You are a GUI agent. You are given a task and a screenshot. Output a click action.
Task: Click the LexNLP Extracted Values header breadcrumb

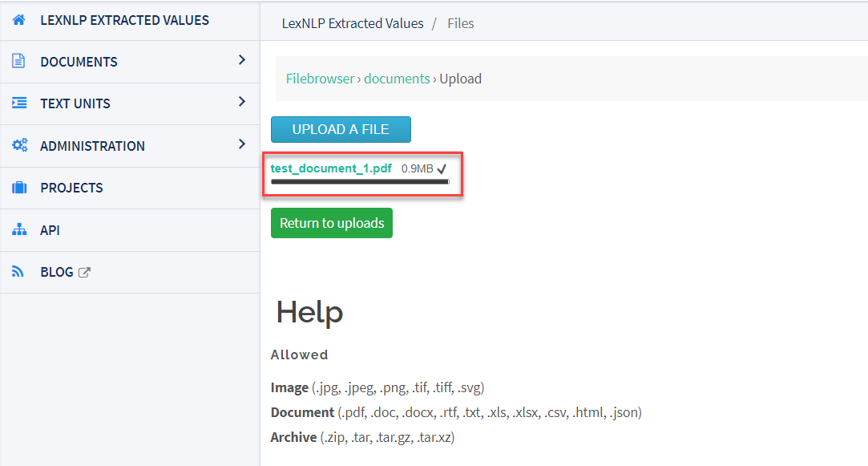(353, 23)
